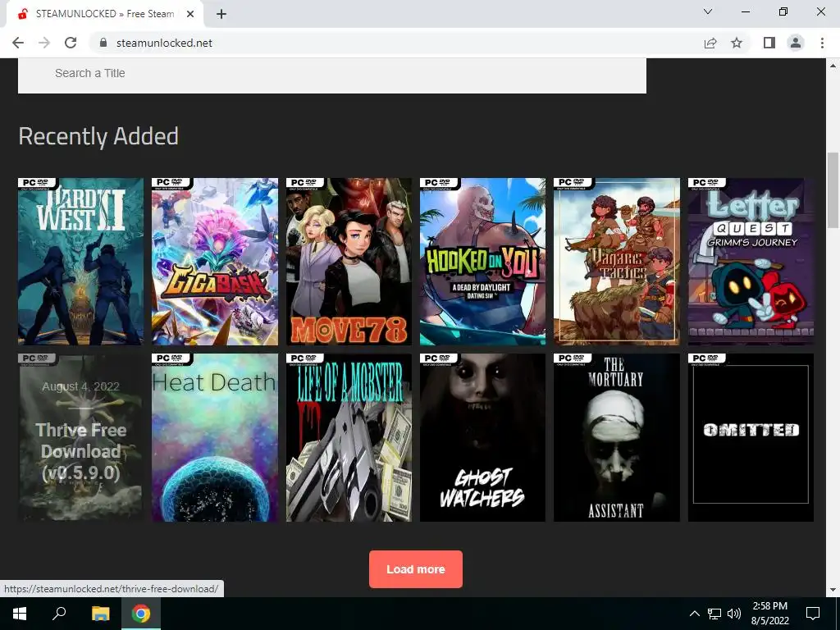
Task: Open a new browser tab
Action: coord(221,15)
